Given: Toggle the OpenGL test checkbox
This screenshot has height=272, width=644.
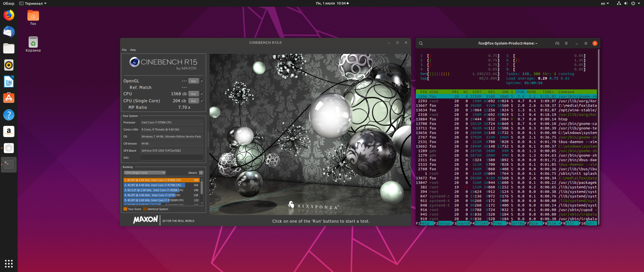Looking at the screenshot, I should click(x=202, y=81).
